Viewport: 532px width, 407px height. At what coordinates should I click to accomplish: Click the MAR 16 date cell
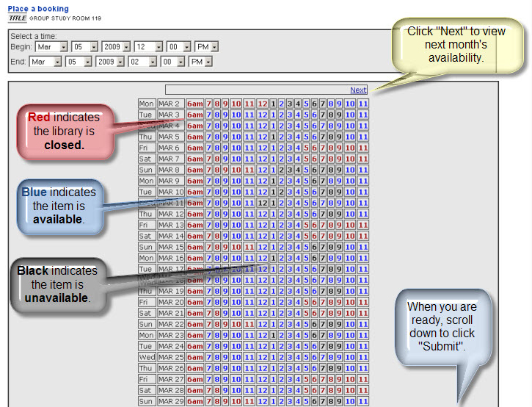point(171,258)
